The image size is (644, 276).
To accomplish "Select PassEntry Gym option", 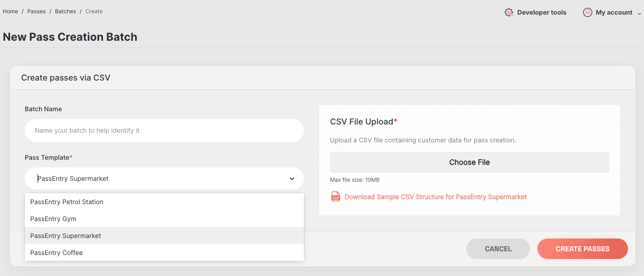I will point(164,219).
